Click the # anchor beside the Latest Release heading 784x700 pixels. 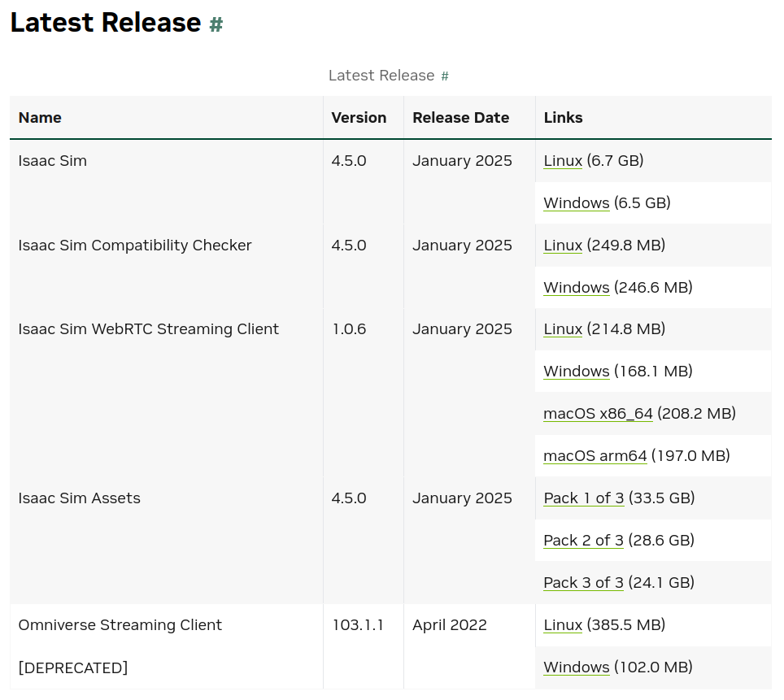click(x=216, y=24)
